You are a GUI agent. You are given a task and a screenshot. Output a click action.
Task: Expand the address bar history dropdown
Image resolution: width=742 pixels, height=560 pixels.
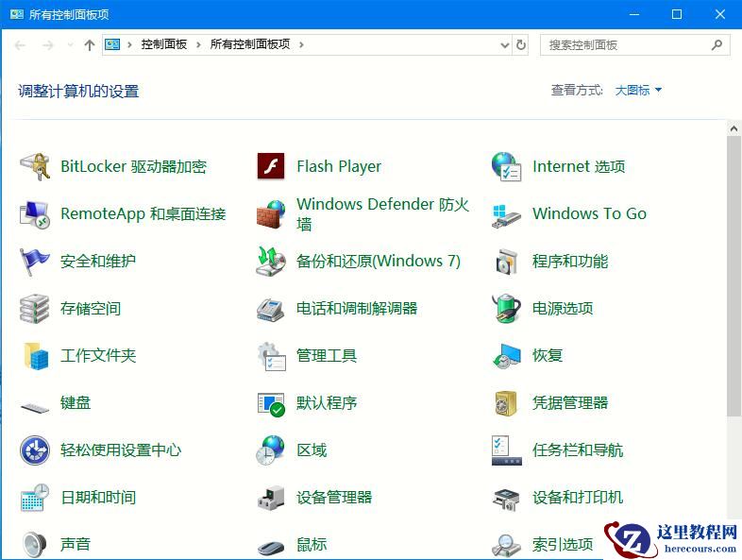click(x=505, y=45)
